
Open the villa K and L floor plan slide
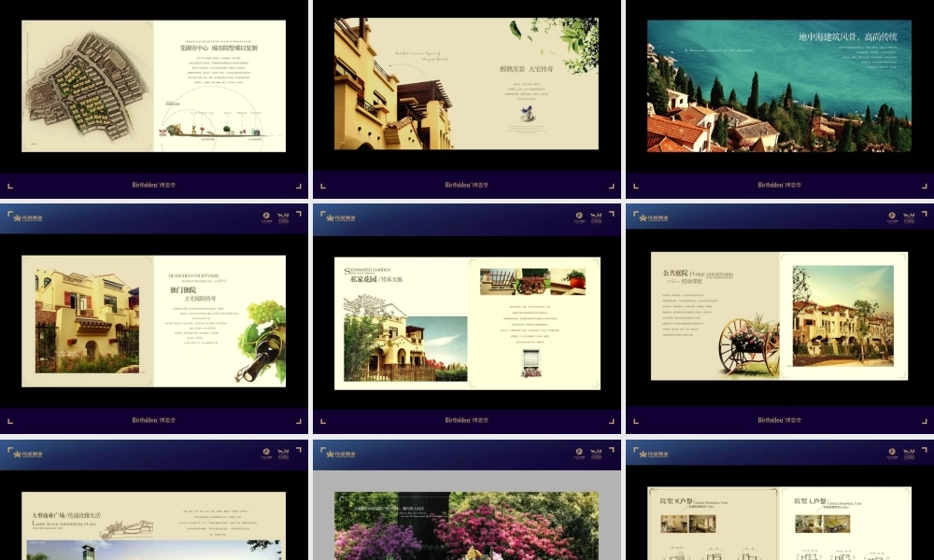pyautogui.click(x=779, y=523)
